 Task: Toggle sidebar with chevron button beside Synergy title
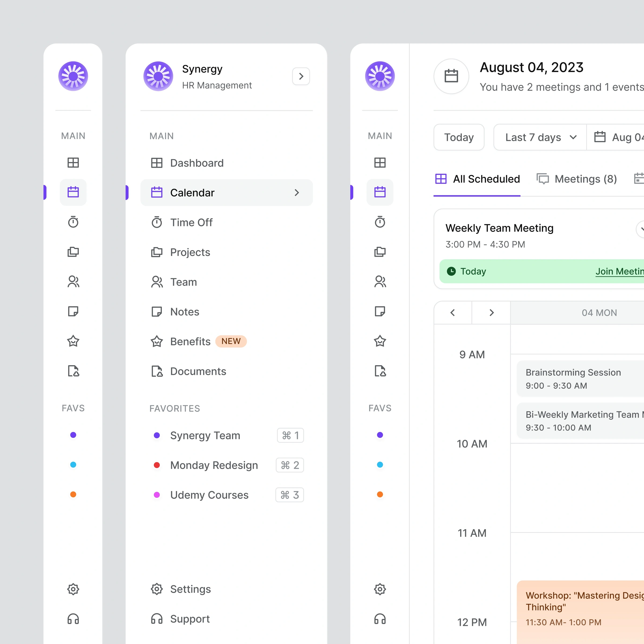[x=301, y=76]
